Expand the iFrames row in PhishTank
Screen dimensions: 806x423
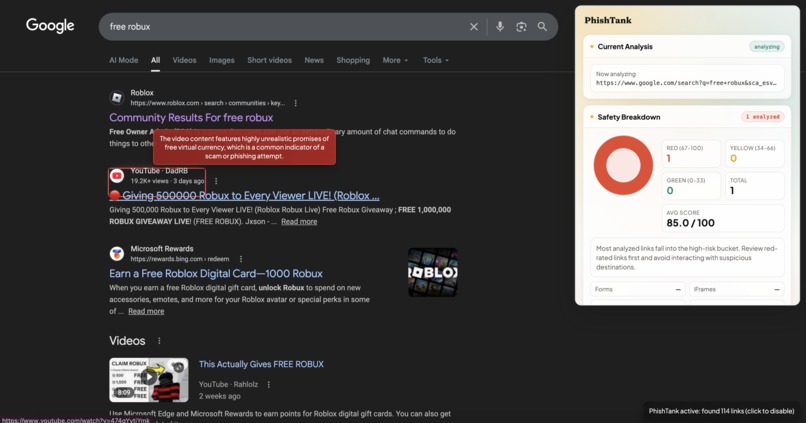(x=736, y=289)
